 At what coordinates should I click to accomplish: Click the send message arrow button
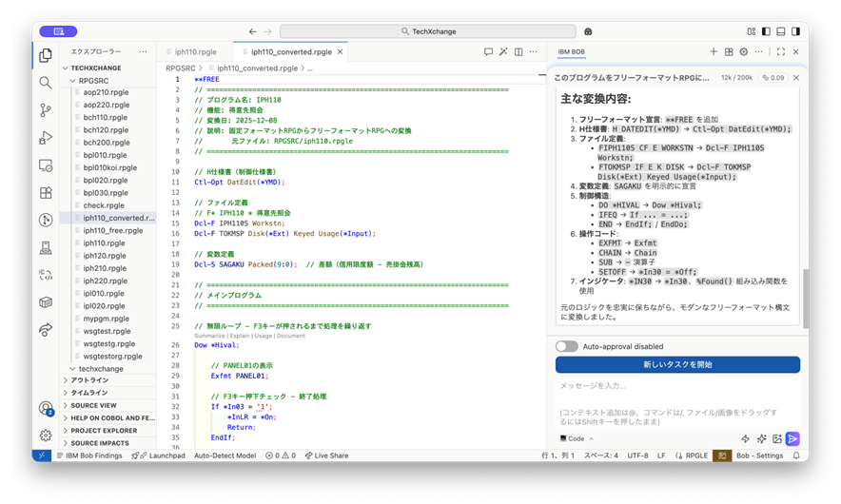click(792, 438)
